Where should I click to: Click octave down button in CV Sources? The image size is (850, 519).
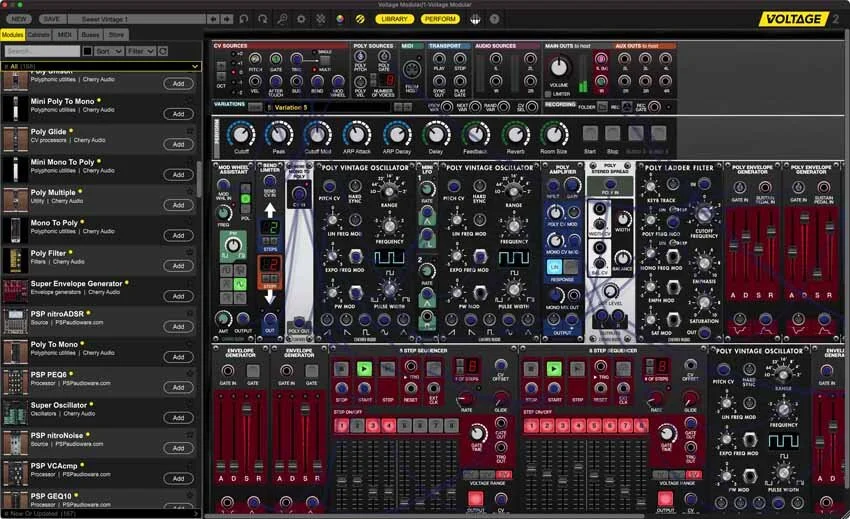tap(221, 76)
